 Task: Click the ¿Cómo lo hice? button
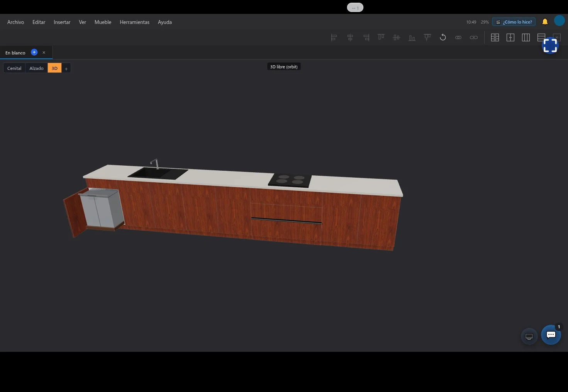(514, 22)
